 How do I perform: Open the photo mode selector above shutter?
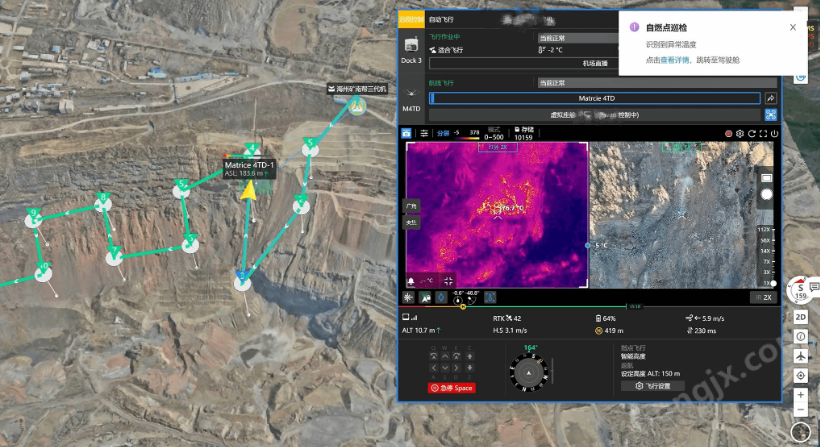coord(767,178)
